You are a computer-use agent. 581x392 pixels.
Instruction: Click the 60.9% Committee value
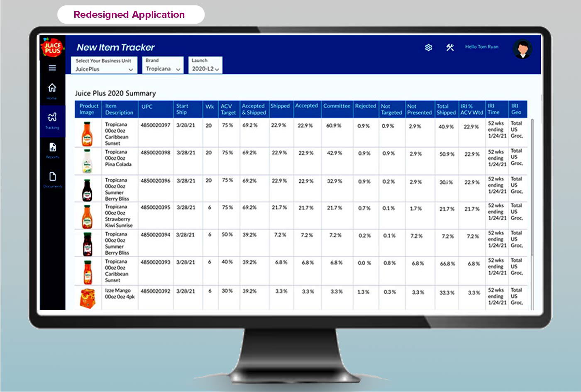[x=334, y=125]
